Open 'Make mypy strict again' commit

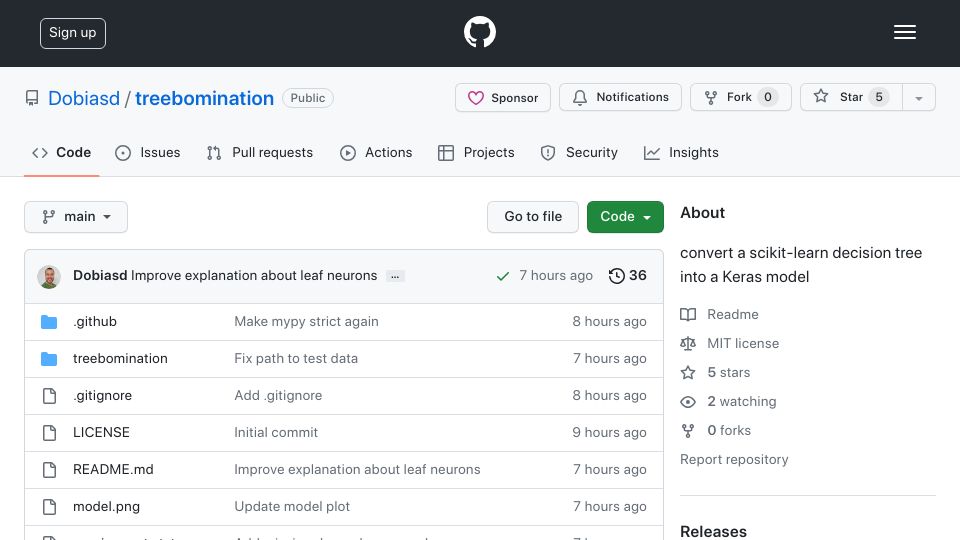[306, 321]
